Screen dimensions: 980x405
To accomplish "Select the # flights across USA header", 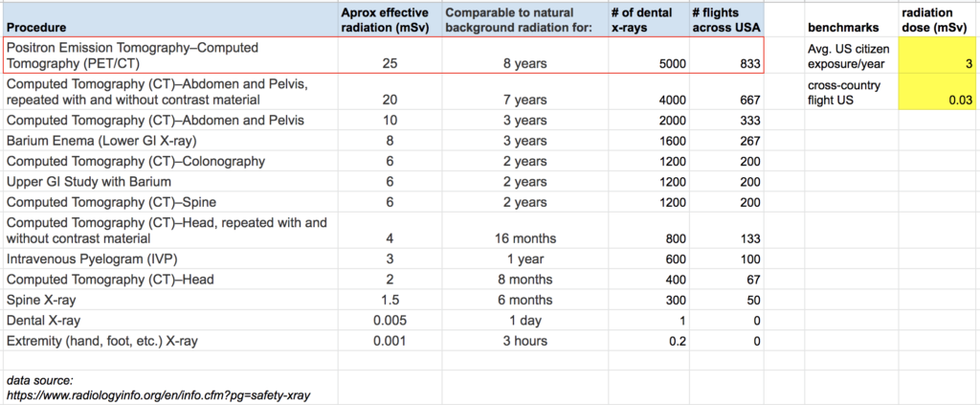I will point(726,20).
